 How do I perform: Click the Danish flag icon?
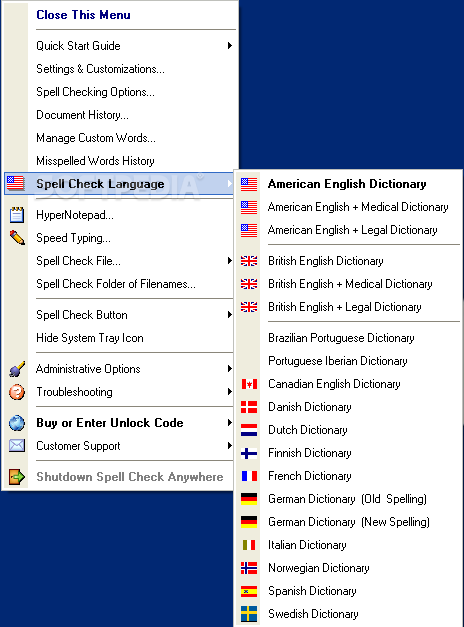[x=249, y=407]
